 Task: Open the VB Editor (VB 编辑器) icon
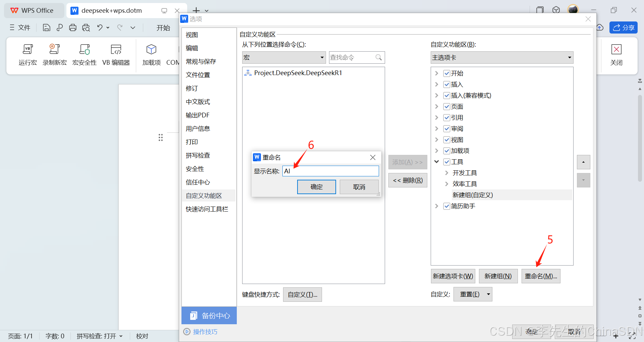pyautogui.click(x=116, y=49)
